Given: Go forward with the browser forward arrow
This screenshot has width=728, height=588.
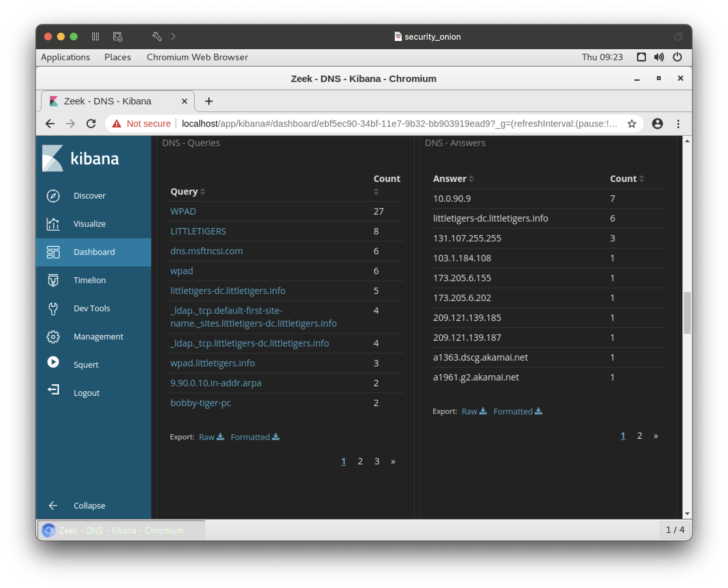Looking at the screenshot, I should click(70, 124).
